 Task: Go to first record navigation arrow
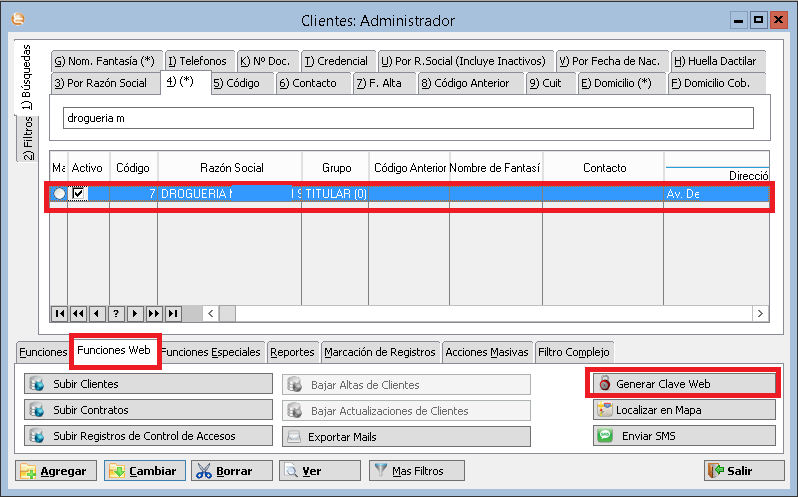60,313
